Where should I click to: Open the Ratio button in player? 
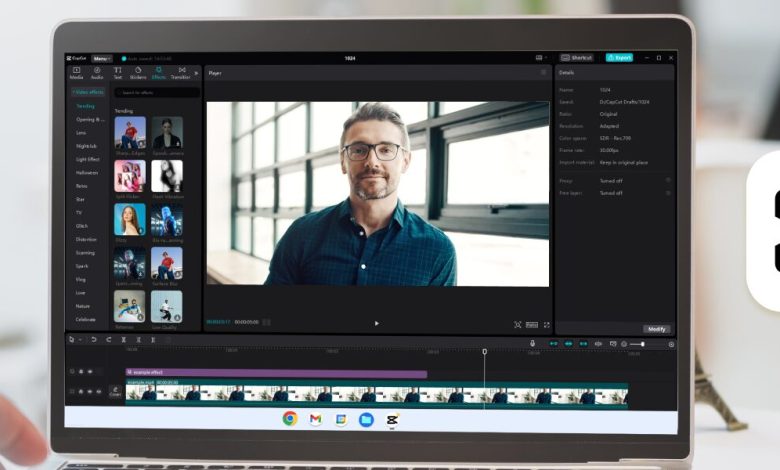coord(532,325)
